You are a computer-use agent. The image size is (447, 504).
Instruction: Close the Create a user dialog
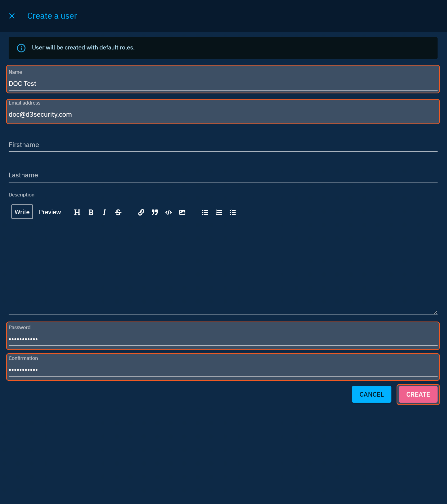12,16
